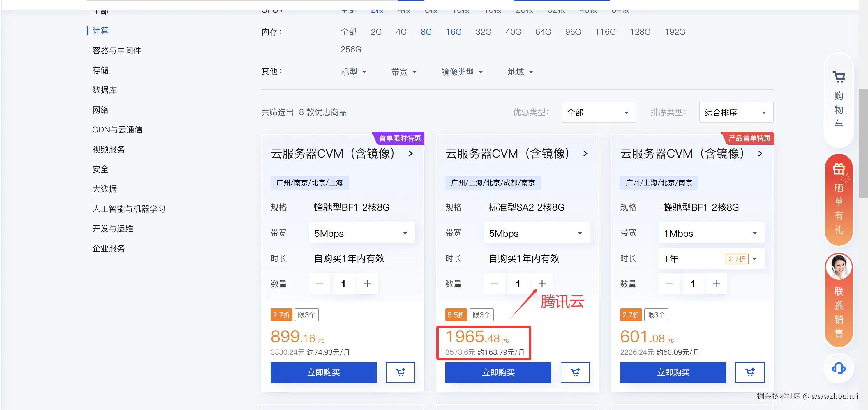Decrease quantity on the 标准型SA2 card
Screen dimensions: 868x410
pos(494,284)
